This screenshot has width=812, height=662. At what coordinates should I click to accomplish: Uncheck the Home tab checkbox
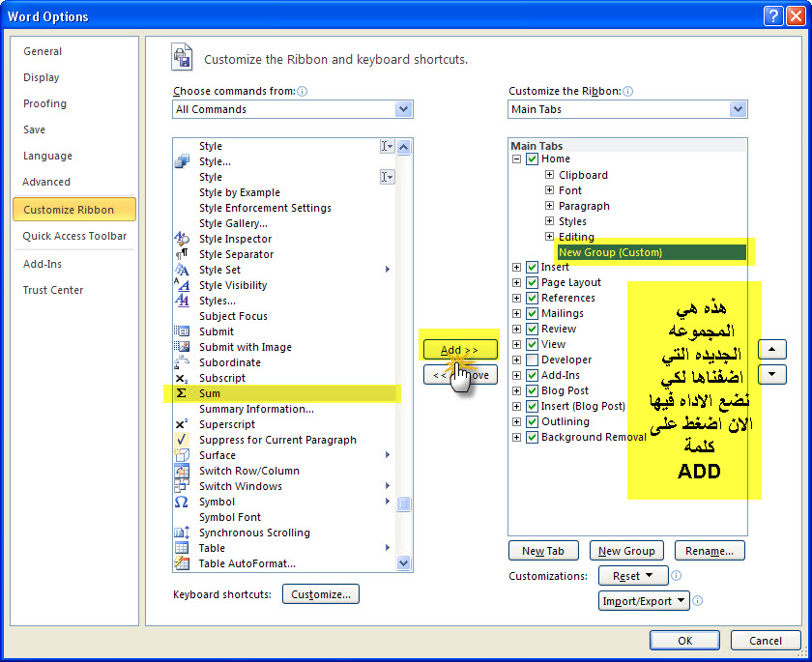[x=532, y=158]
